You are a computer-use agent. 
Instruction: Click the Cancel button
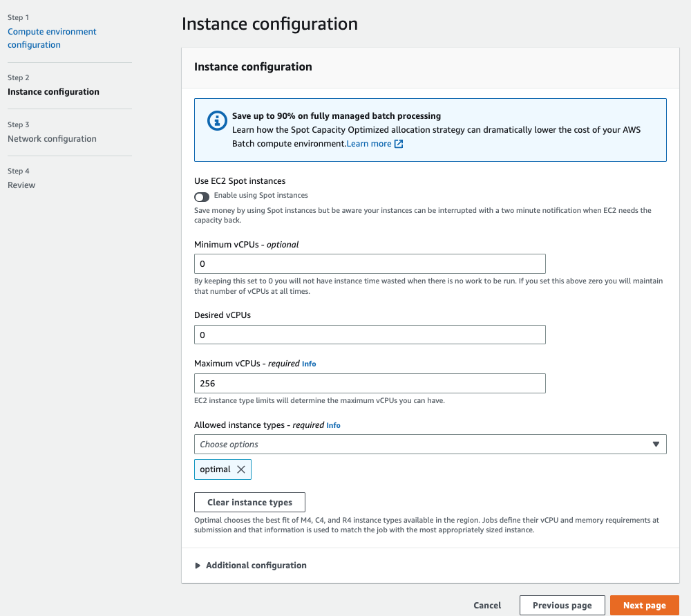(x=487, y=606)
